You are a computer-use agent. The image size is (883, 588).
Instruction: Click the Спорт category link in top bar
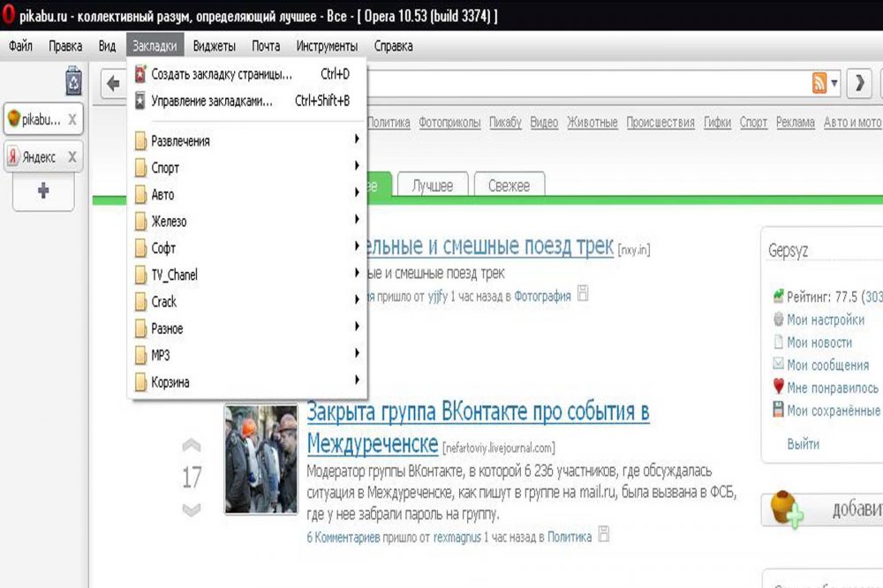[x=753, y=122]
